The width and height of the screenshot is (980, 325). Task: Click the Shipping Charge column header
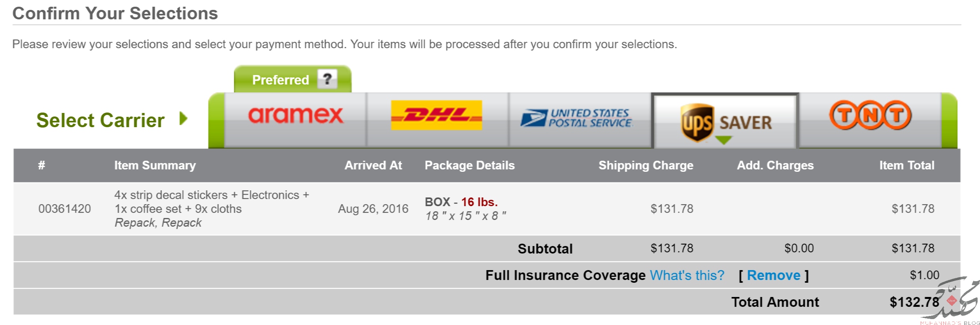click(646, 165)
